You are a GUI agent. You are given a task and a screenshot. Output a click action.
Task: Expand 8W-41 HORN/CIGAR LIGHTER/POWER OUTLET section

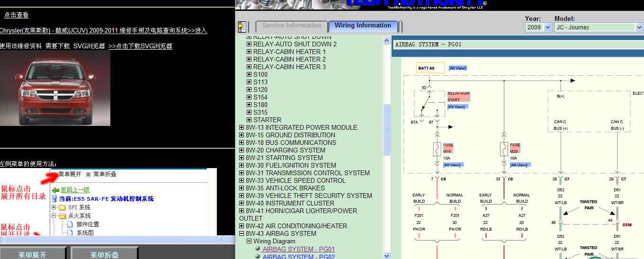point(241,211)
